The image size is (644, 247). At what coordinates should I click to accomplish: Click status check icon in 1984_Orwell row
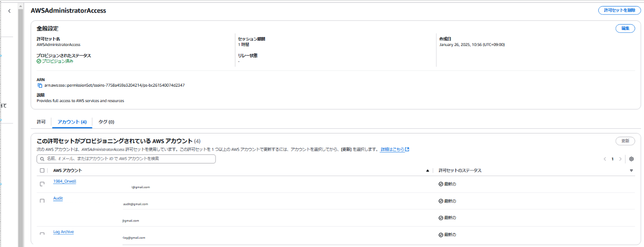point(441,184)
